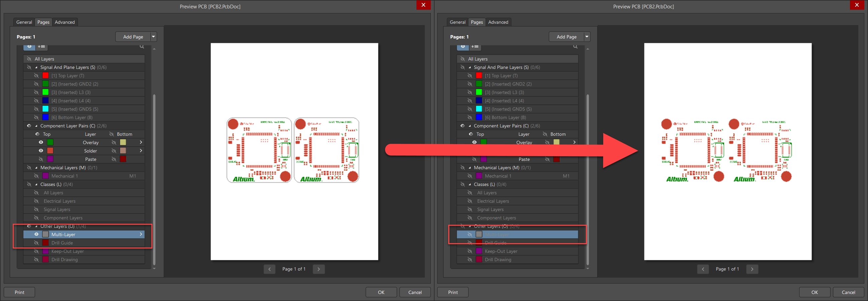The width and height of the screenshot is (868, 301).
Task: Click the cyan GND5 color swatch in left dialog
Action: 45,109
